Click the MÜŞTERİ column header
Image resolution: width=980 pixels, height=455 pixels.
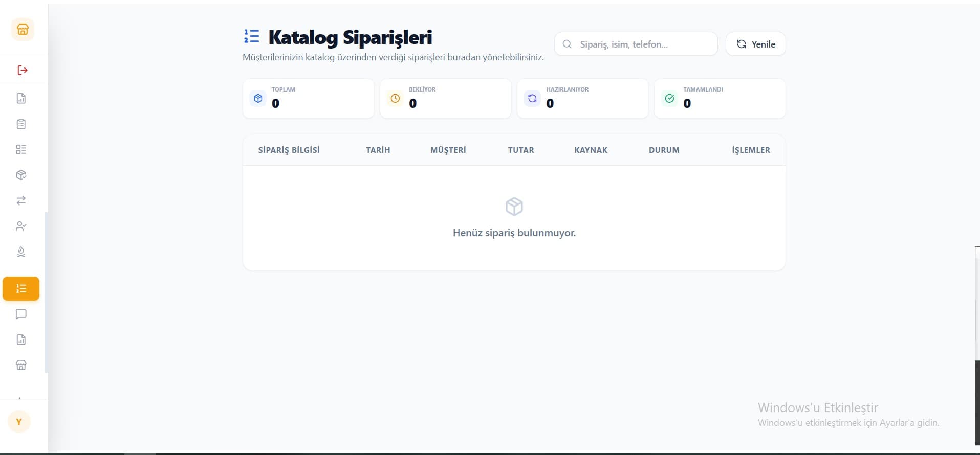448,150
